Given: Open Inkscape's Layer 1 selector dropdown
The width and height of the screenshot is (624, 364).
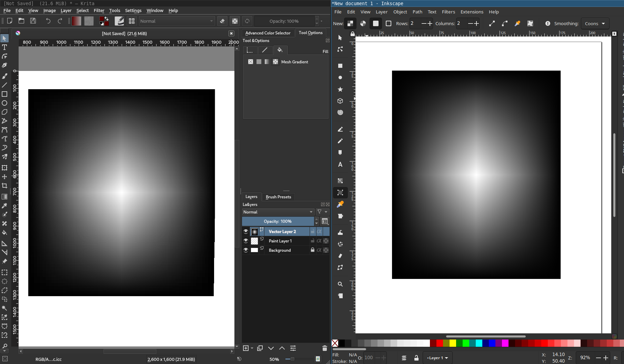Looking at the screenshot, I should coord(437,358).
